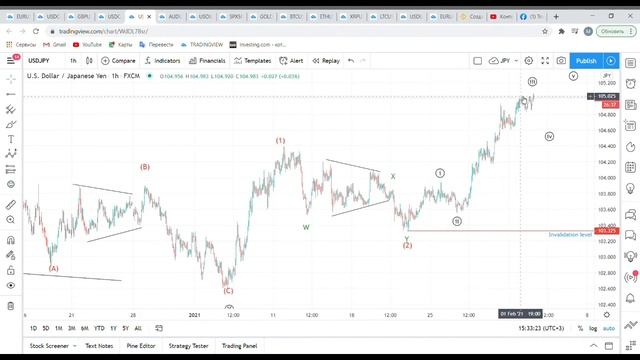Open indicator Templates menu
640x360 pixels.
click(x=253, y=61)
